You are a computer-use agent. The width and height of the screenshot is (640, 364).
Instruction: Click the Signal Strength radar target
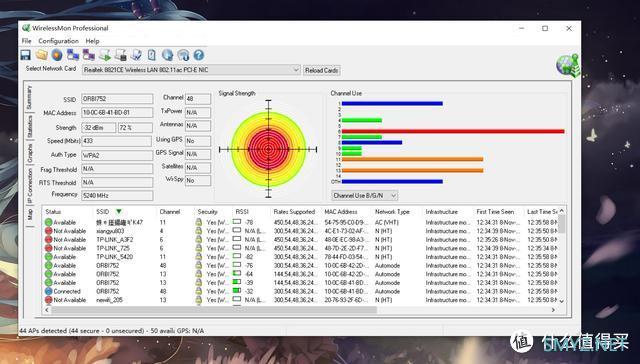pyautogui.click(x=268, y=149)
